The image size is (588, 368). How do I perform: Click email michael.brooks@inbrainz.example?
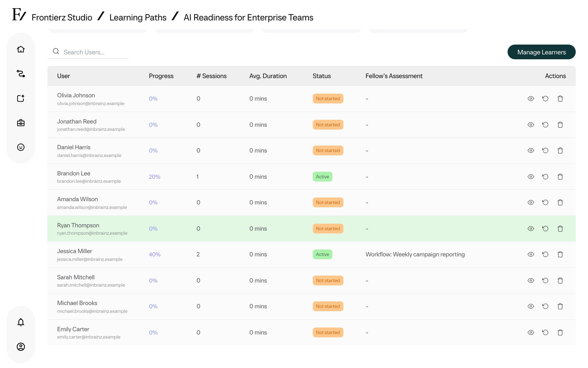pyautogui.click(x=92, y=311)
